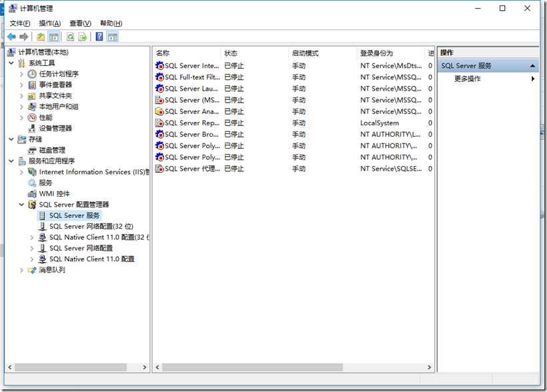Collapse the SQL Server 配置管理器 node
The image size is (547, 392).
21,205
